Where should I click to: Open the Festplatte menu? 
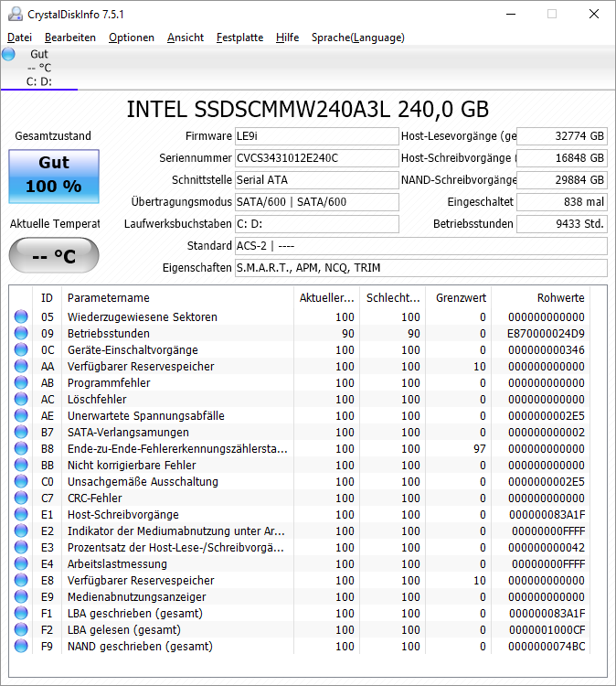pos(240,38)
